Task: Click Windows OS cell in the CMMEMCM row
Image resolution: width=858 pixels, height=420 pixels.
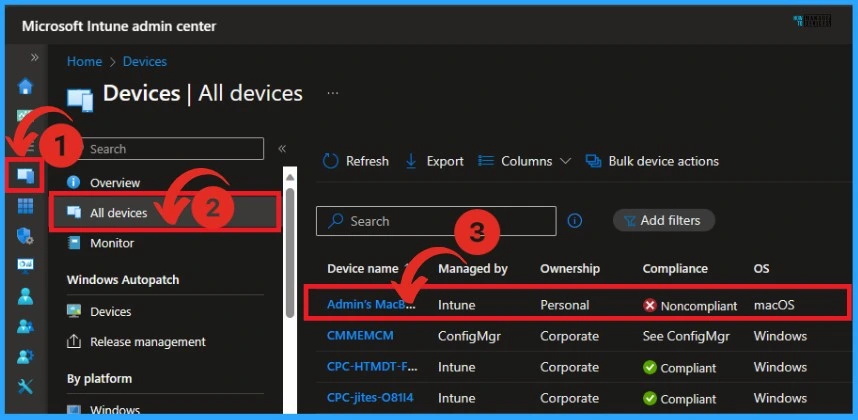Action: [780, 336]
